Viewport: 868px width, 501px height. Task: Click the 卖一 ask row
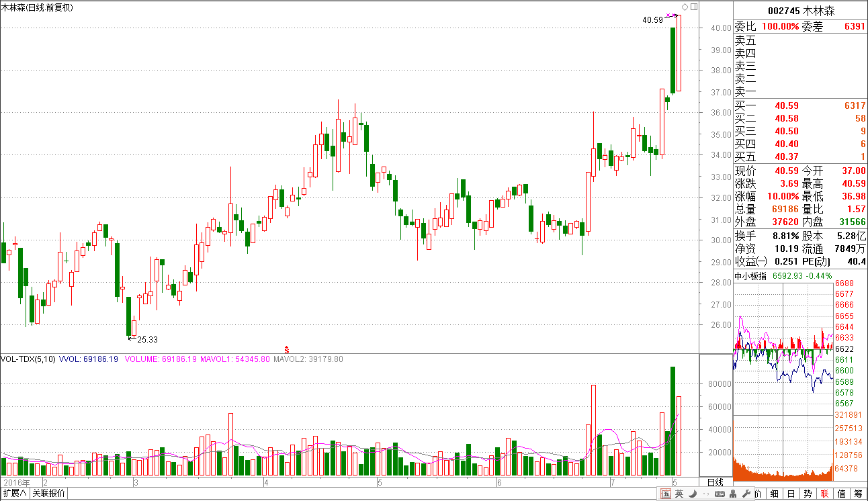point(800,91)
